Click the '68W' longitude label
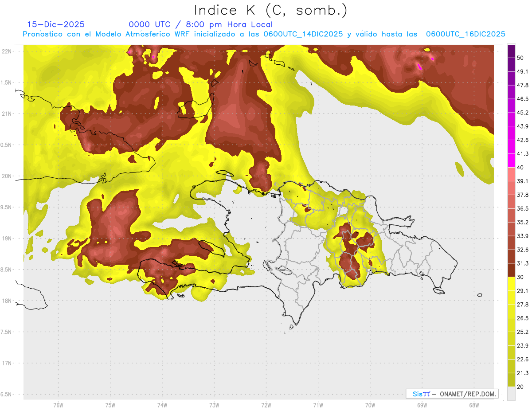The width and height of the screenshot is (532, 411). coord(474,405)
